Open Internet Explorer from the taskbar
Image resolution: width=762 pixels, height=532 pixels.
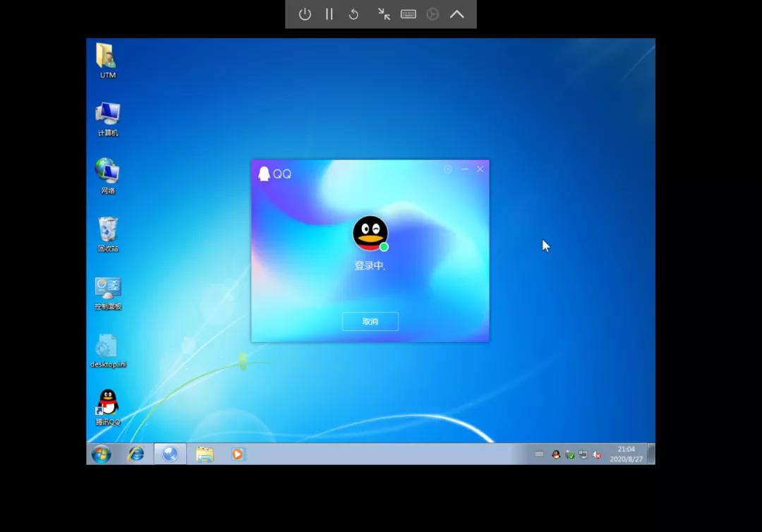click(135, 454)
